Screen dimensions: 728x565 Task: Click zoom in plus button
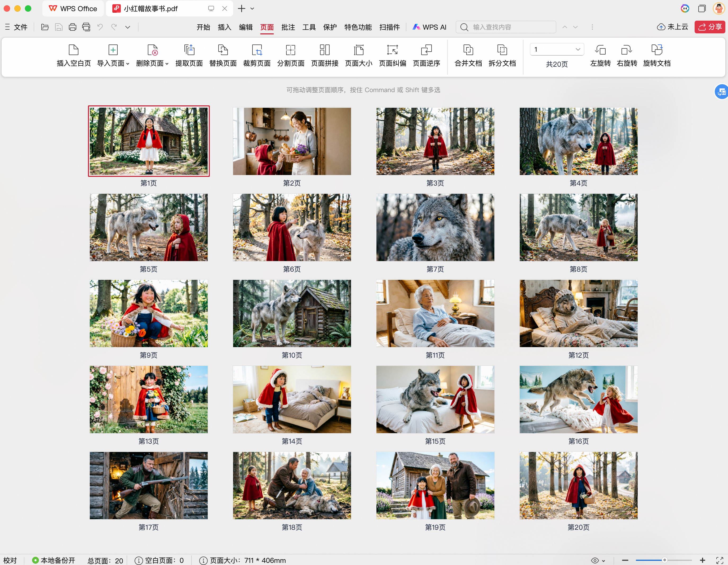pos(702,560)
